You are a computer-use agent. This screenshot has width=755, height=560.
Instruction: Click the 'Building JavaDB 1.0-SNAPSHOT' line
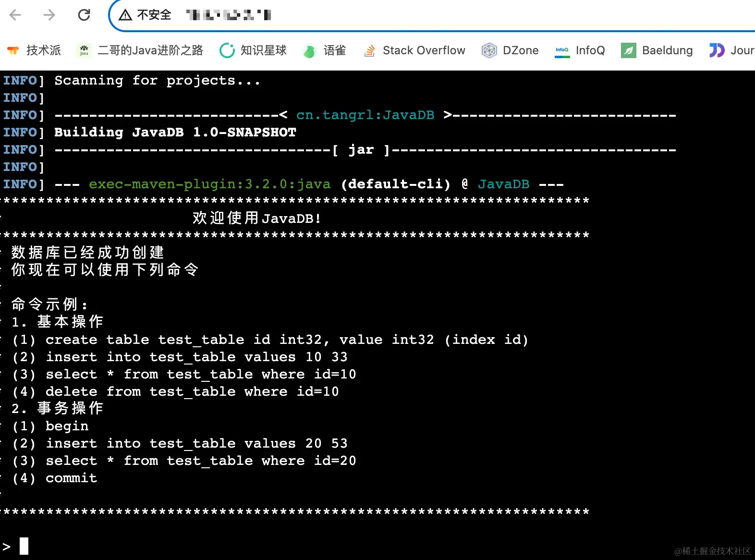(x=175, y=133)
